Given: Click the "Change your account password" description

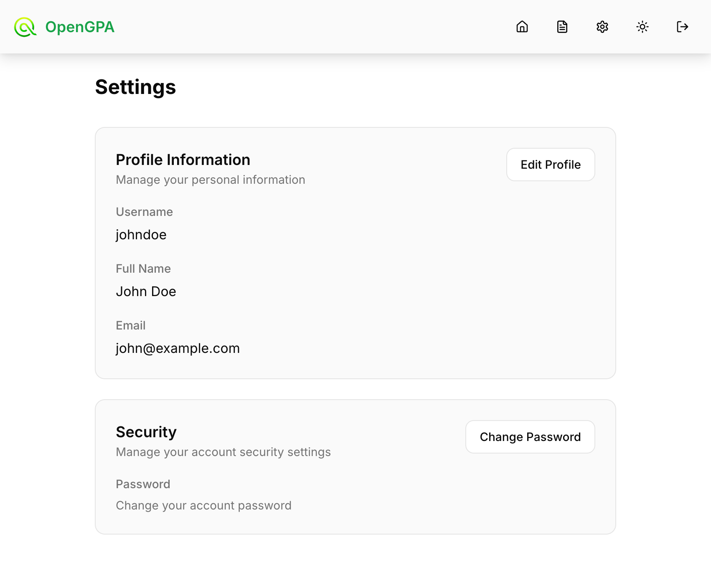Looking at the screenshot, I should click(x=203, y=505).
